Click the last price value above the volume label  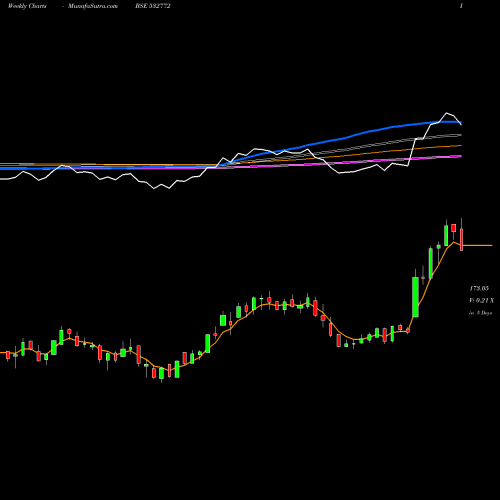479,288
